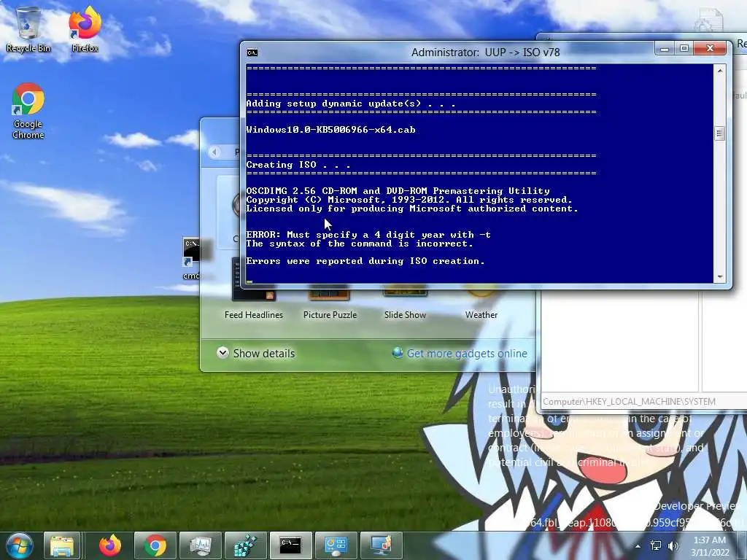Activate the command prompt taskbar button
This screenshot has width=747, height=560.
click(290, 545)
